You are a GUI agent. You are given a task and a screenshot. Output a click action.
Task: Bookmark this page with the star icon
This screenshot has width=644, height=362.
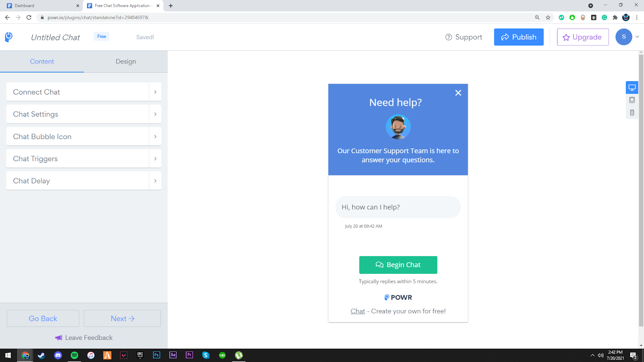548,17
